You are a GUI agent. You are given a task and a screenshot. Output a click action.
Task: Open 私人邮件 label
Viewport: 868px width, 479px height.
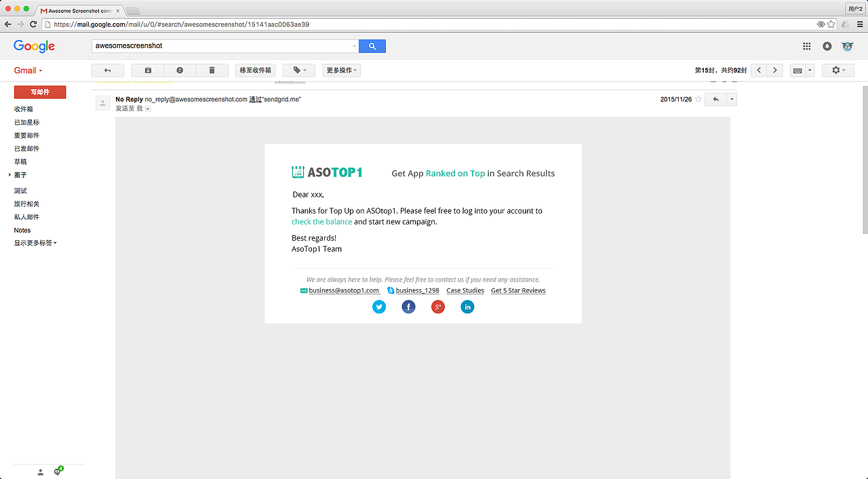pos(27,216)
